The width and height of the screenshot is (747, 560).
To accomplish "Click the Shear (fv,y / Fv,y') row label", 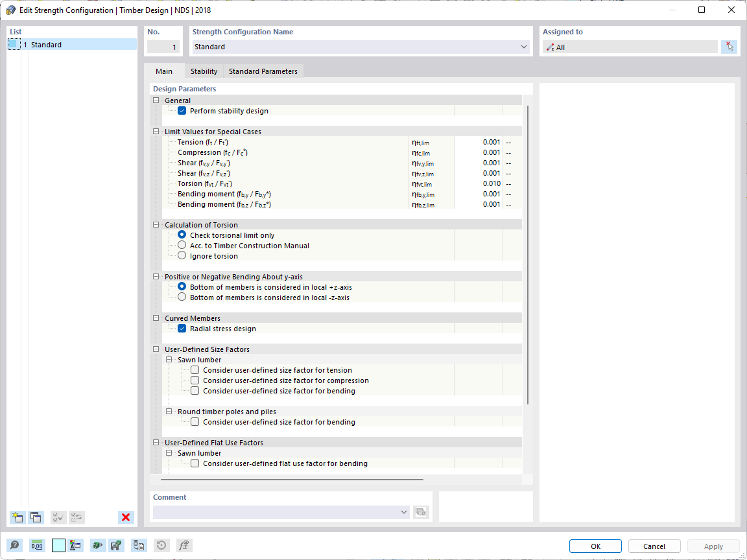I will point(204,163).
